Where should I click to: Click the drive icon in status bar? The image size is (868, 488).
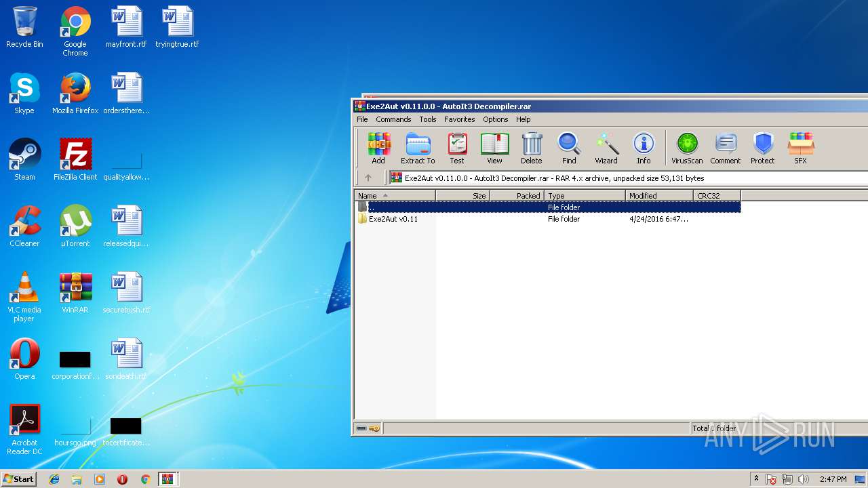pos(361,428)
